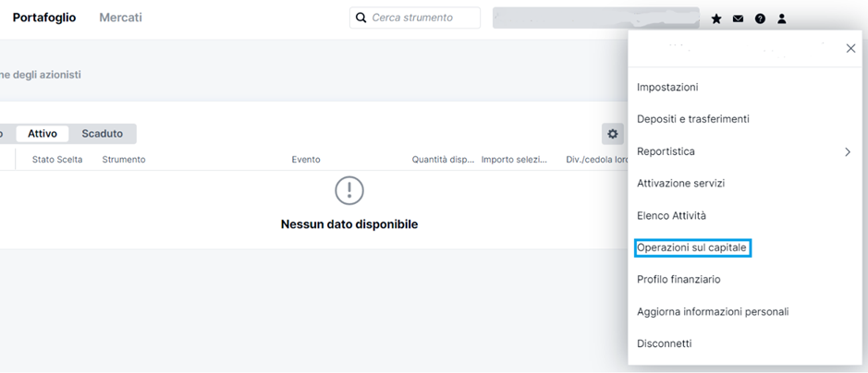Image resolution: width=868 pixels, height=373 pixels.
Task: Open Profilo finanziario
Action: click(679, 279)
